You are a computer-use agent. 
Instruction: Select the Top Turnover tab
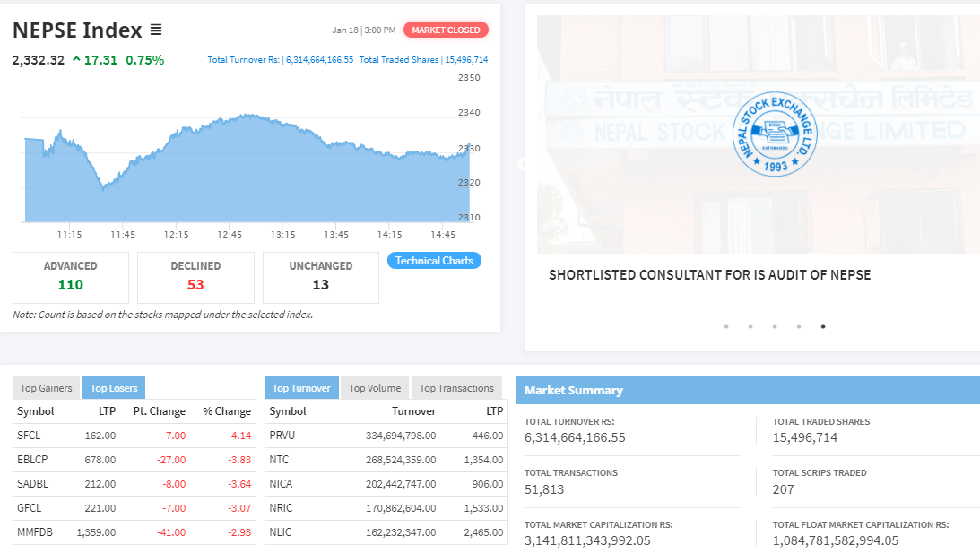tap(301, 388)
